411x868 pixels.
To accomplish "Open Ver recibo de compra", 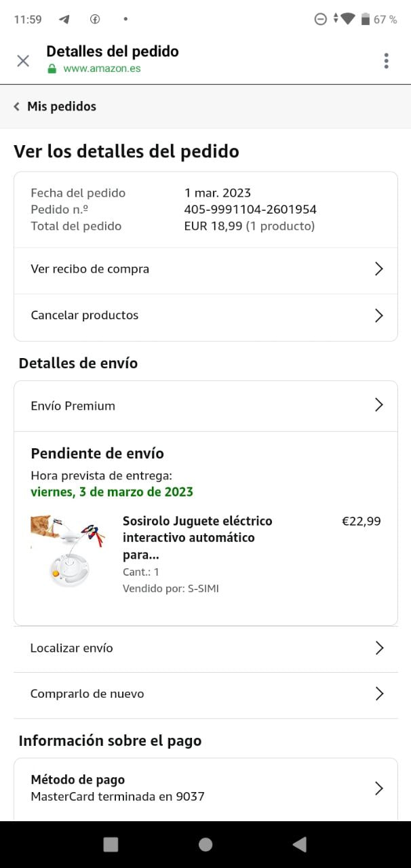I will point(206,269).
